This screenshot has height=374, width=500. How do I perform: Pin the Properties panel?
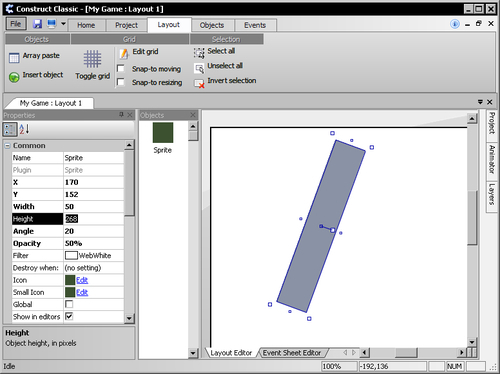tap(121, 115)
